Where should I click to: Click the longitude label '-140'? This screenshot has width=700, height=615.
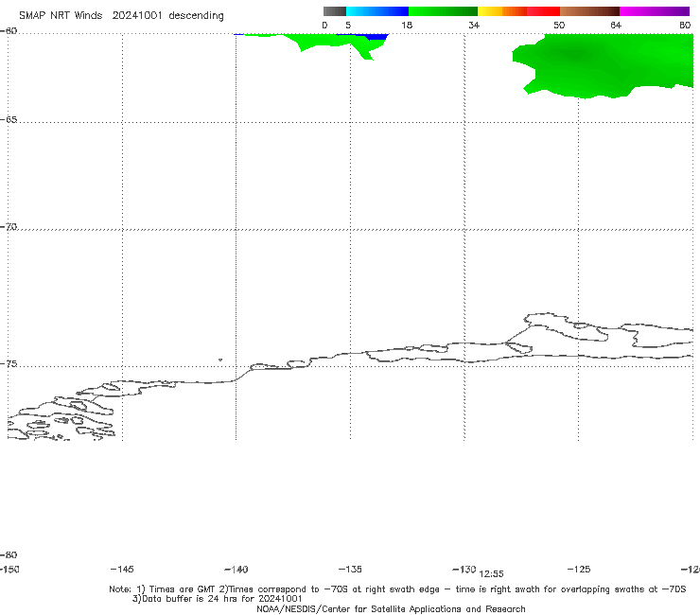click(x=236, y=569)
